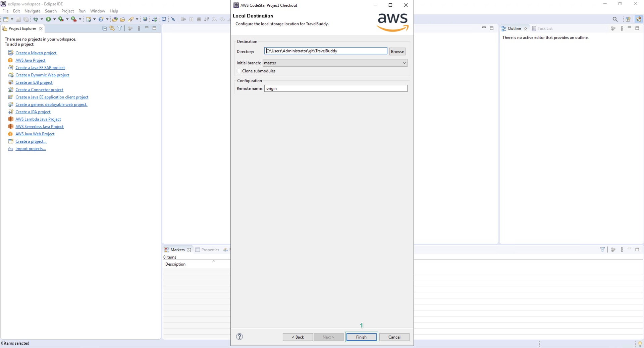
Task: Select the Java EE perspective icon
Action: point(639,19)
